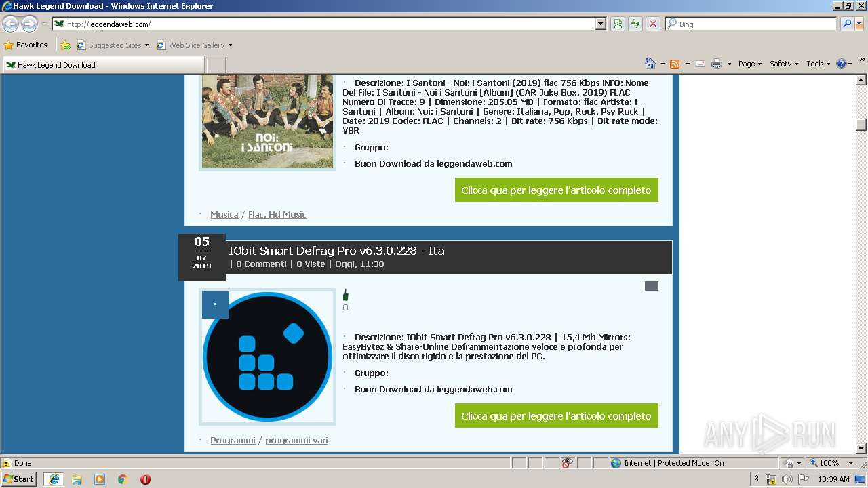This screenshot has width=868, height=488.
Task: Click the vertical scrollbar up arrow
Action: [861, 80]
